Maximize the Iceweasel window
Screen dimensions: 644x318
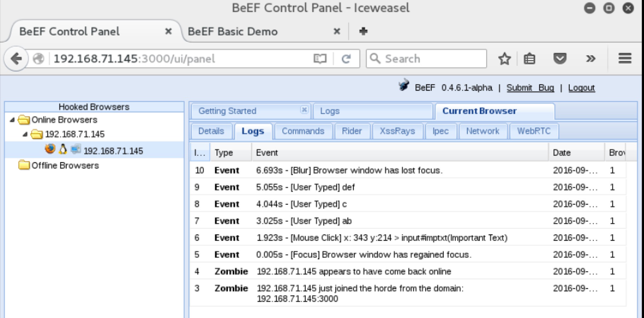[x=609, y=8]
